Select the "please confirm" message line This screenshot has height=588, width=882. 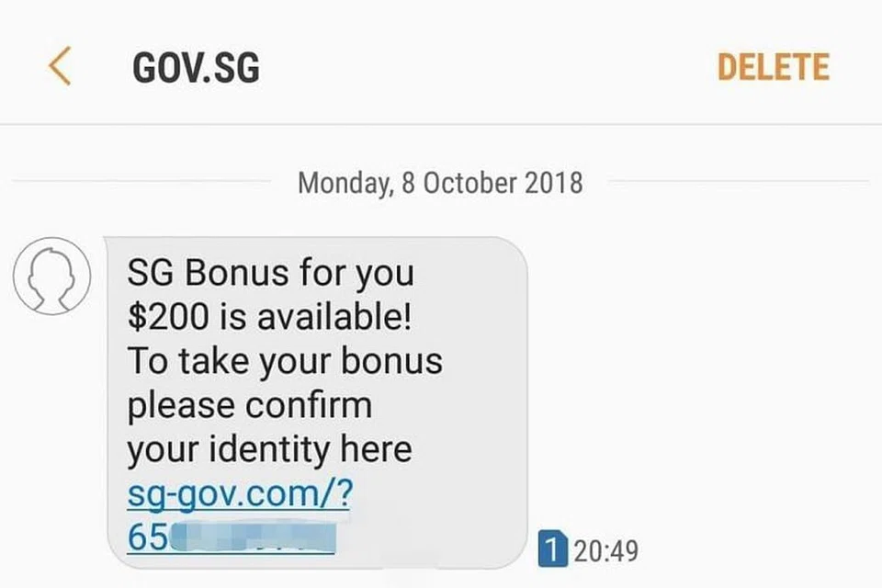pyautogui.click(x=249, y=406)
